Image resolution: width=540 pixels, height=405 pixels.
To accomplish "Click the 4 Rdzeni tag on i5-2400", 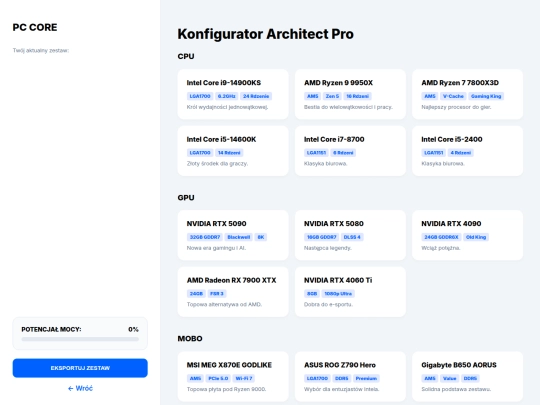I will coord(461,153).
